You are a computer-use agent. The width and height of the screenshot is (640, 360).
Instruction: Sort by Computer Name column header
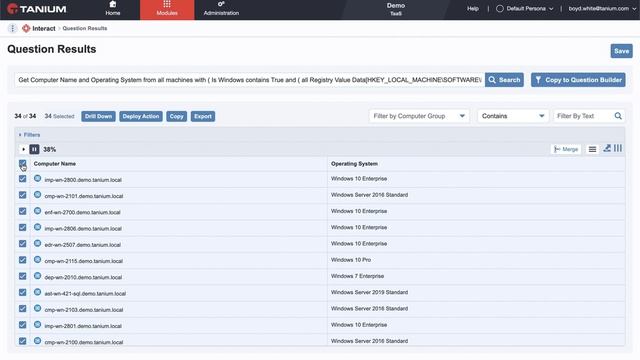pos(55,164)
